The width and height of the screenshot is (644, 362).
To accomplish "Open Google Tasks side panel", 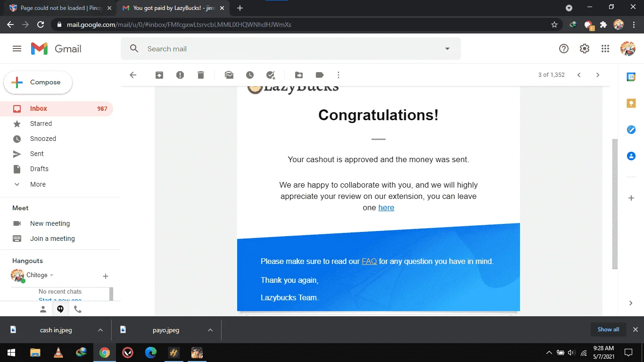I will (631, 130).
